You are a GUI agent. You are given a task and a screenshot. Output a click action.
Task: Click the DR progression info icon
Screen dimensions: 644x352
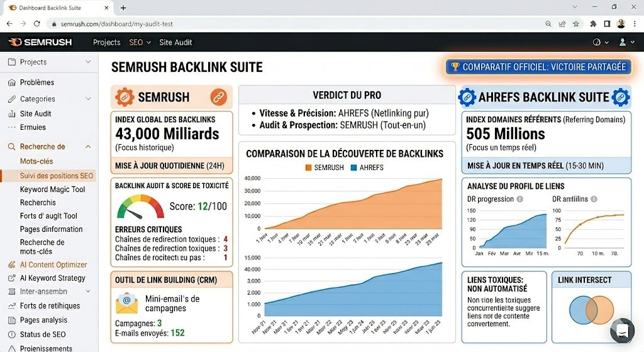tap(520, 199)
